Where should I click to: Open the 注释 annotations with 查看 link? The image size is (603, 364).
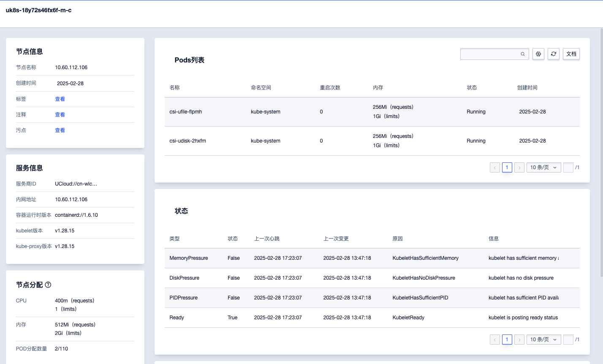tap(60, 114)
